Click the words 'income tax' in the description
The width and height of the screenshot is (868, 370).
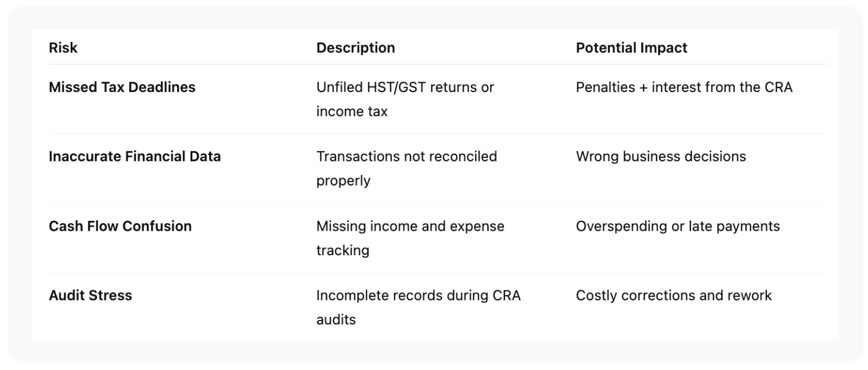(352, 112)
